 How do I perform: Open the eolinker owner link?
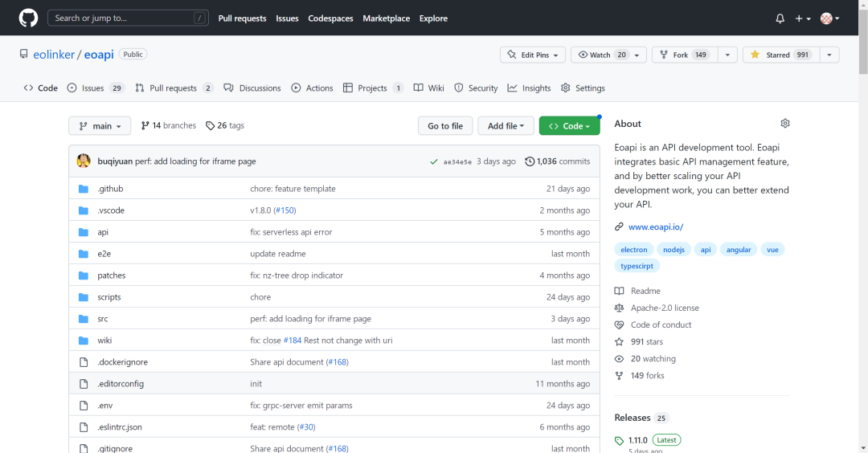[54, 54]
